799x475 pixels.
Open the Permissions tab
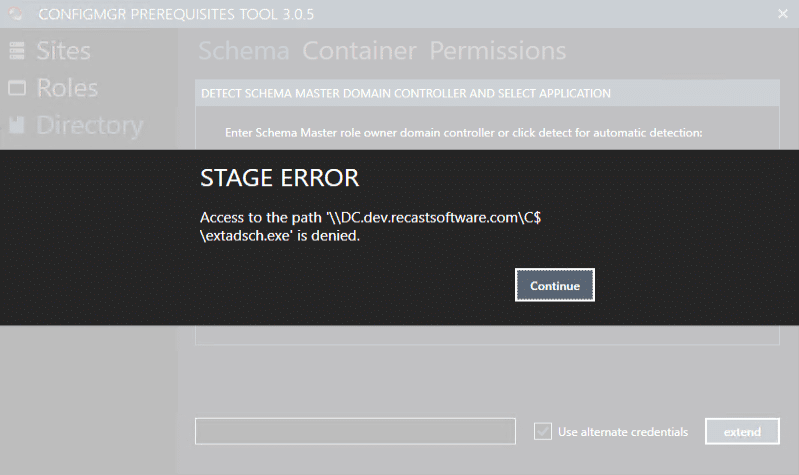coord(497,51)
